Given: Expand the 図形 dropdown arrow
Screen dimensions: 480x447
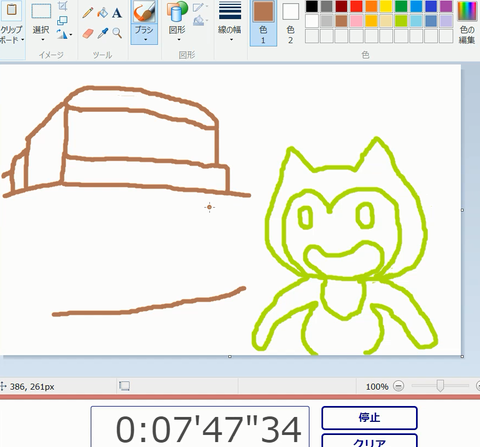Looking at the screenshot, I should pos(179,40).
